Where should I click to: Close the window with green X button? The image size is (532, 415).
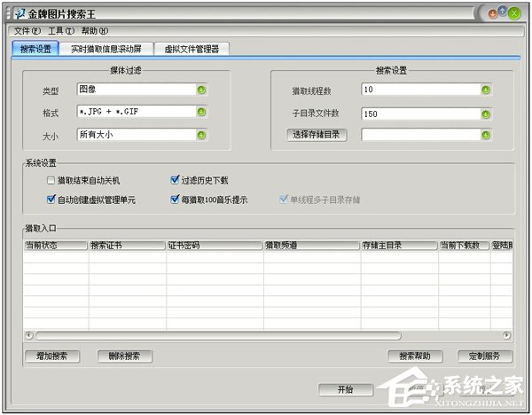coord(514,13)
